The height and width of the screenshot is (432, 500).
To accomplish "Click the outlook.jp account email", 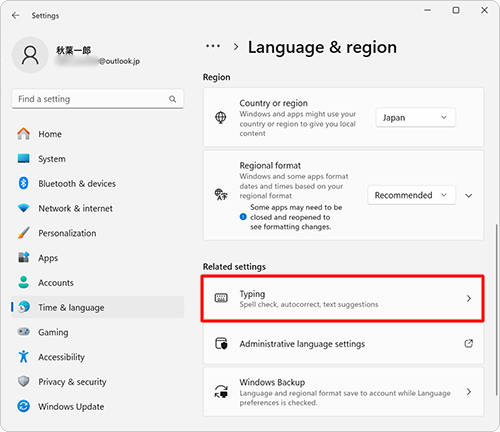I will pyautogui.click(x=98, y=61).
